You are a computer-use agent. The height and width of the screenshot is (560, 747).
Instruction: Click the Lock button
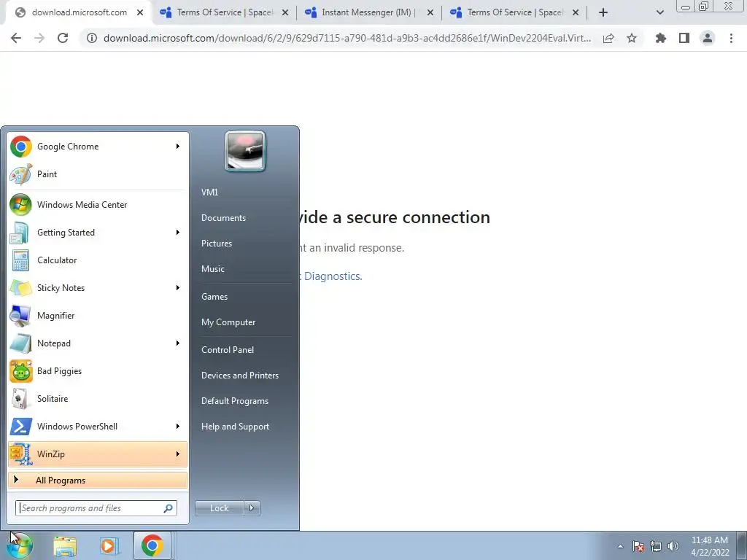tap(219, 508)
